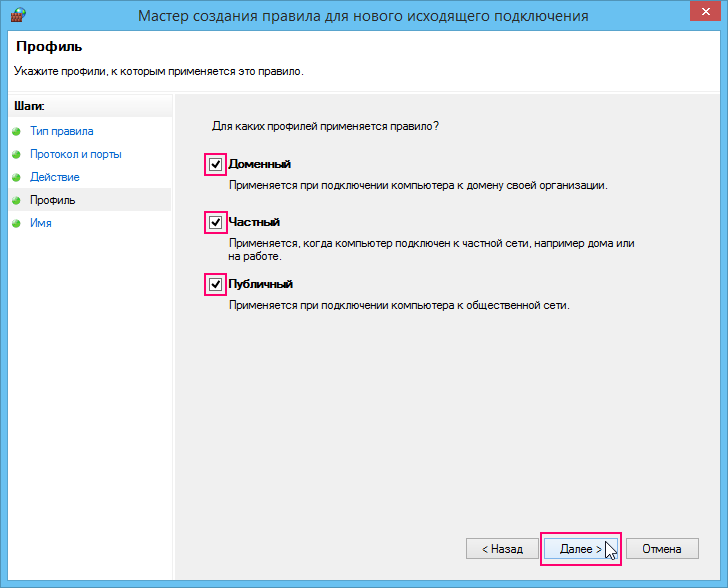Uncheck the Частный profile checkbox
The image size is (728, 588).
(x=215, y=222)
